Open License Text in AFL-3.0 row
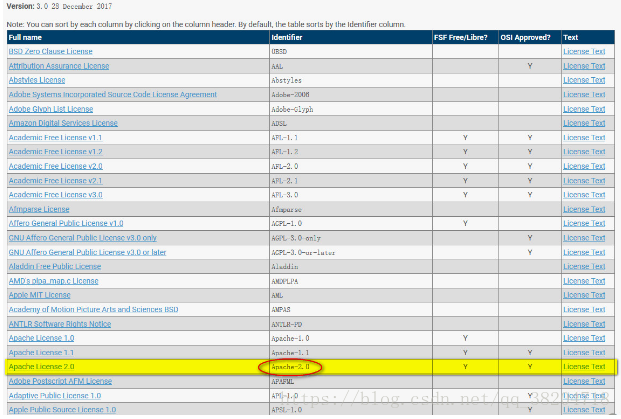This screenshot has height=419, width=621. click(x=584, y=195)
